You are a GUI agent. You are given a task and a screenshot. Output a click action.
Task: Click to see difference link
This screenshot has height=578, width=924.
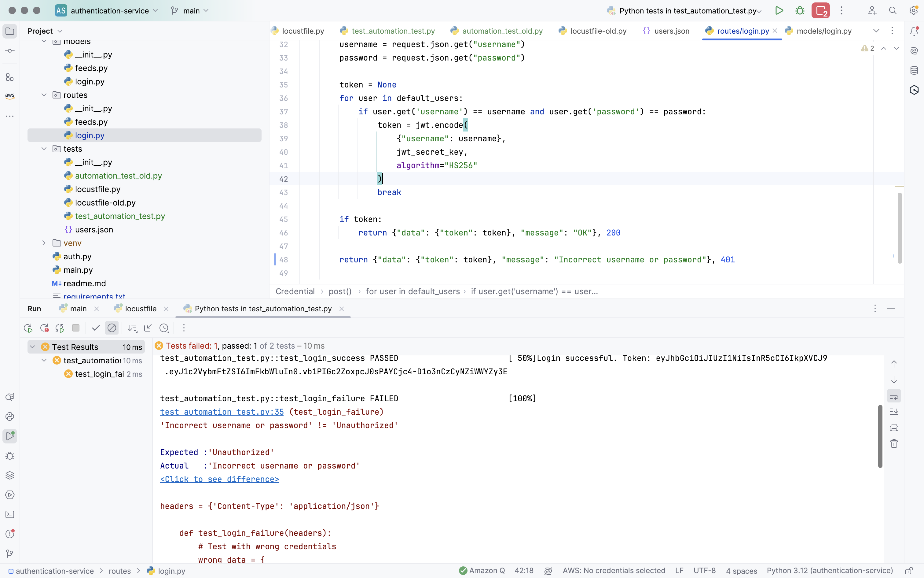coord(220,479)
